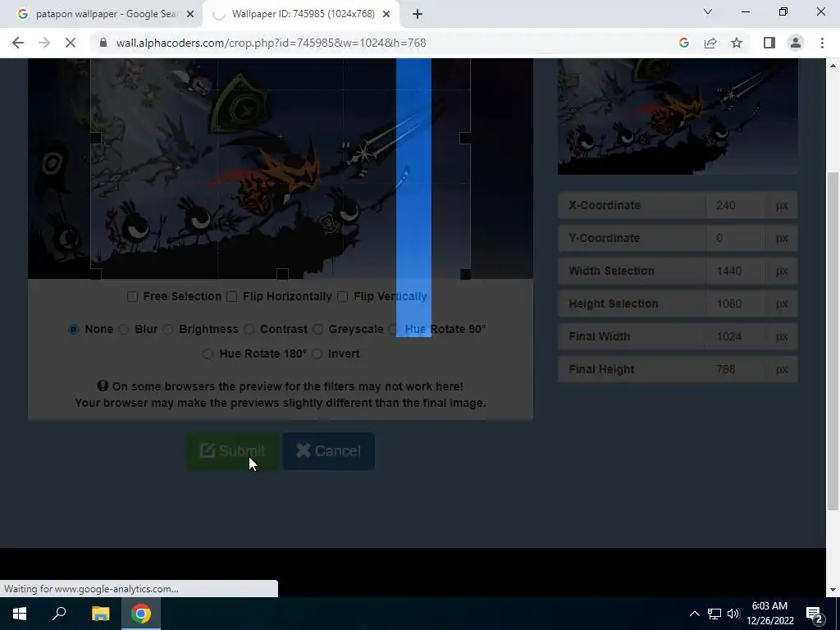
Task: Open the Windows Start menu
Action: click(20, 614)
